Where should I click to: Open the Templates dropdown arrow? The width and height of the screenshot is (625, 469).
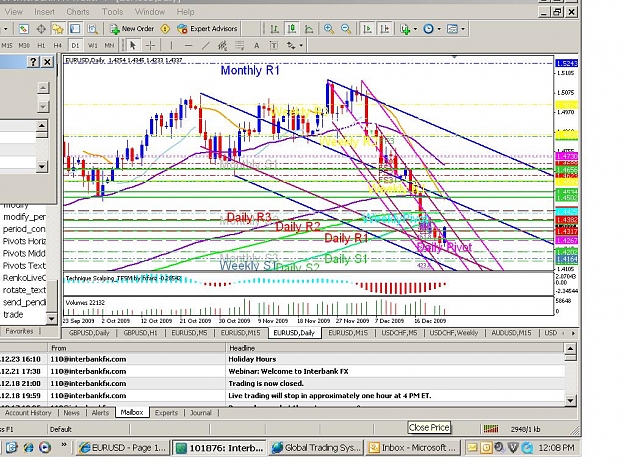click(463, 29)
